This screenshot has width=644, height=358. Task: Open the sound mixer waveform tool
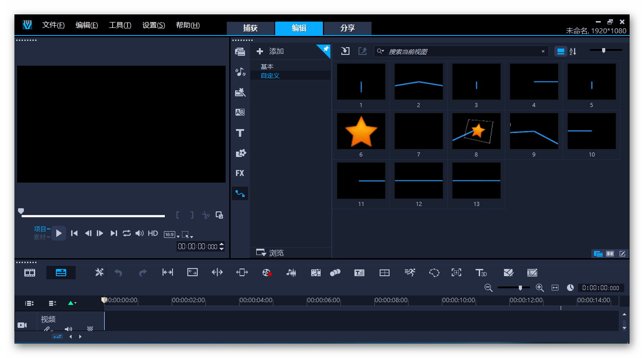click(291, 273)
